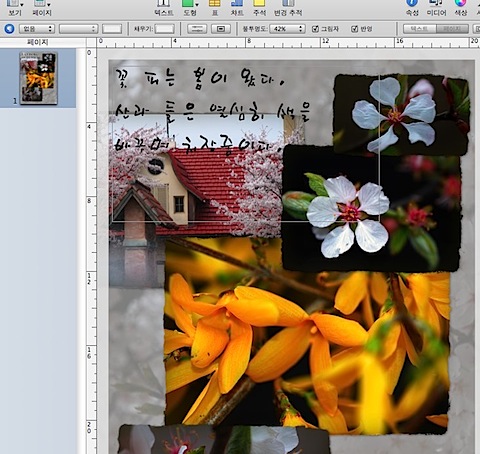Expand the arrow next to 보기 icon
The width and height of the screenshot is (480, 454).
[x=22, y=4]
